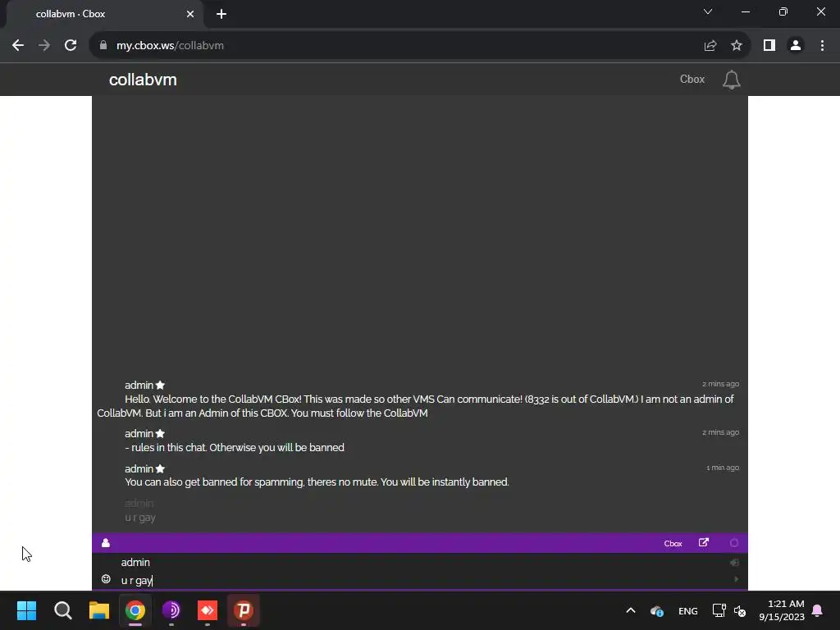The height and width of the screenshot is (630, 840).
Task: Open the notifications bell in collabvm header
Action: pyautogui.click(x=731, y=80)
